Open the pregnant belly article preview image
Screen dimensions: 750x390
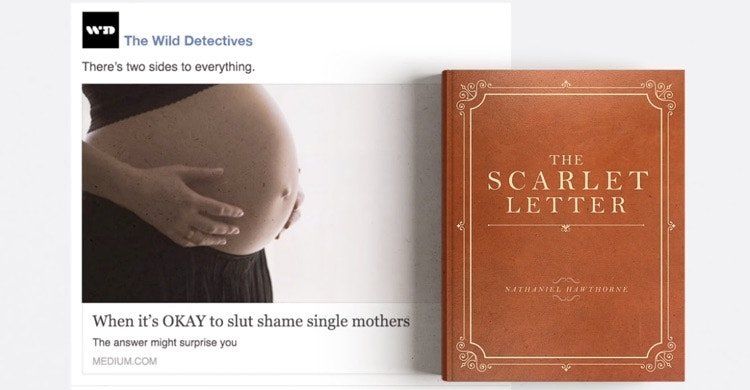point(249,193)
